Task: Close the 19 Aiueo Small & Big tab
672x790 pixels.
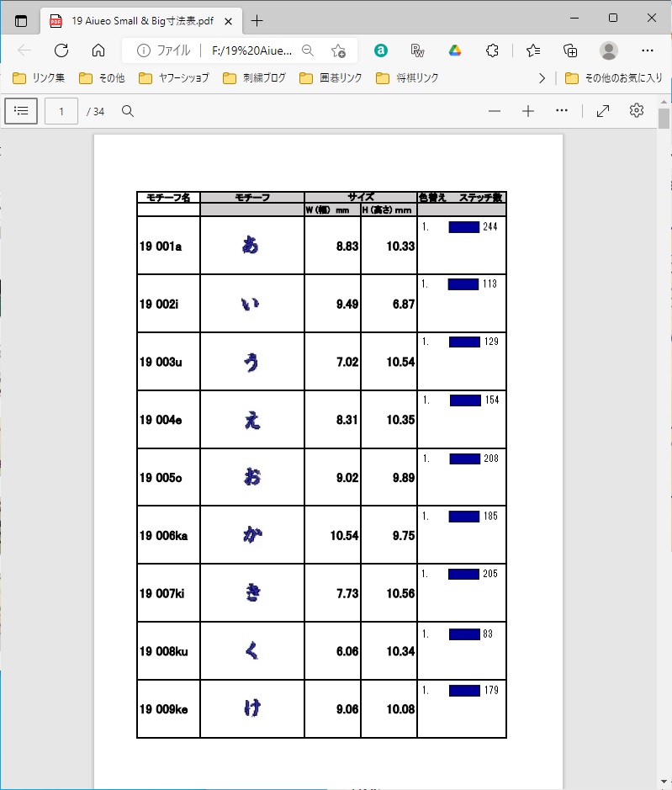Action: pos(228,21)
